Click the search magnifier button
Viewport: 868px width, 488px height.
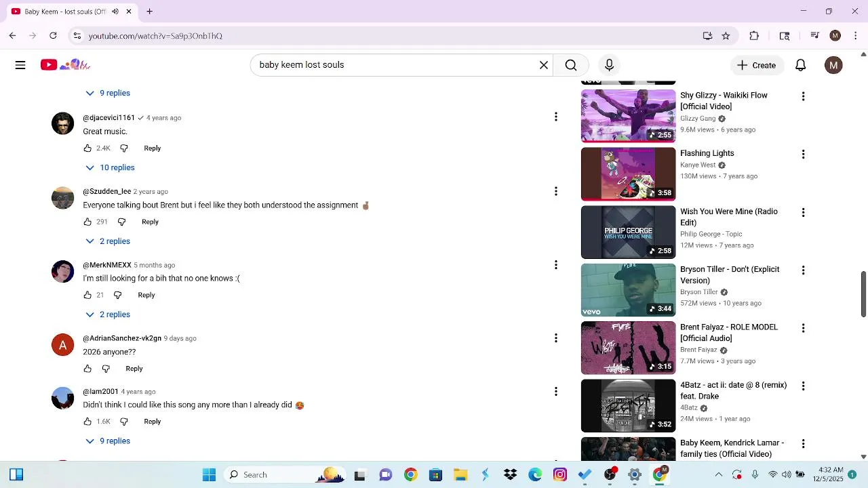(571, 65)
